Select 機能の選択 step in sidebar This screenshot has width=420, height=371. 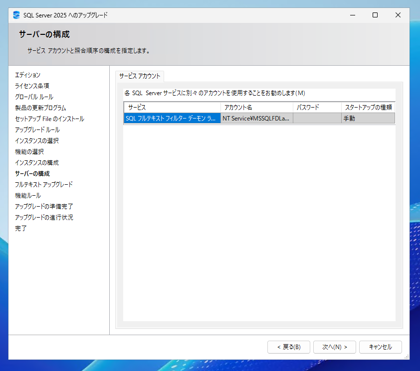point(29,152)
